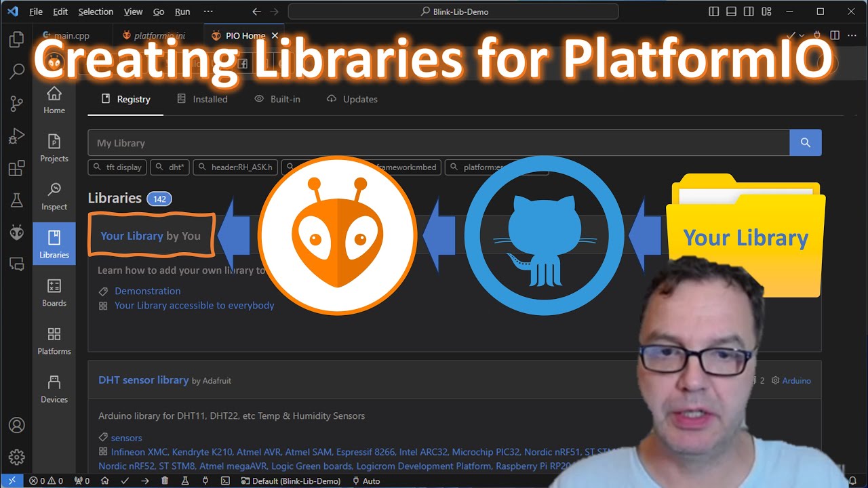Open the File menu
Viewport: 868px width, 488px height.
(x=36, y=12)
